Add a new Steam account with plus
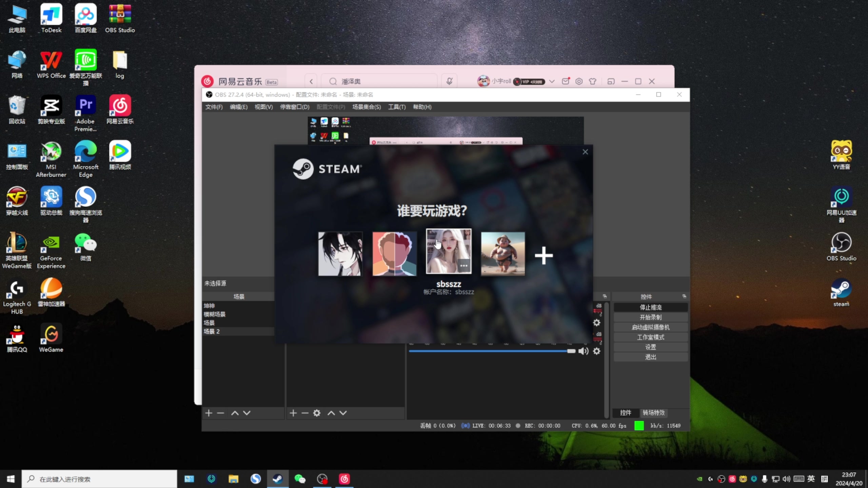This screenshot has height=488, width=868. coord(544,256)
